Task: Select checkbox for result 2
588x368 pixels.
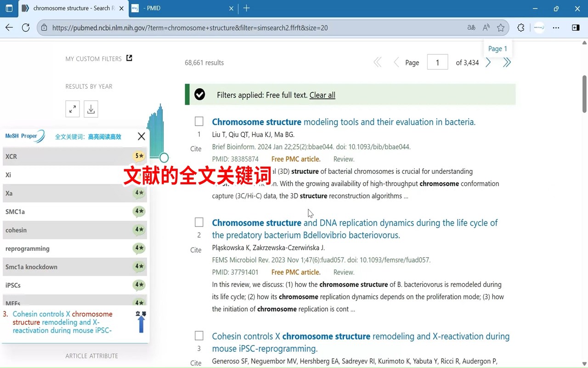Action: pos(199,222)
